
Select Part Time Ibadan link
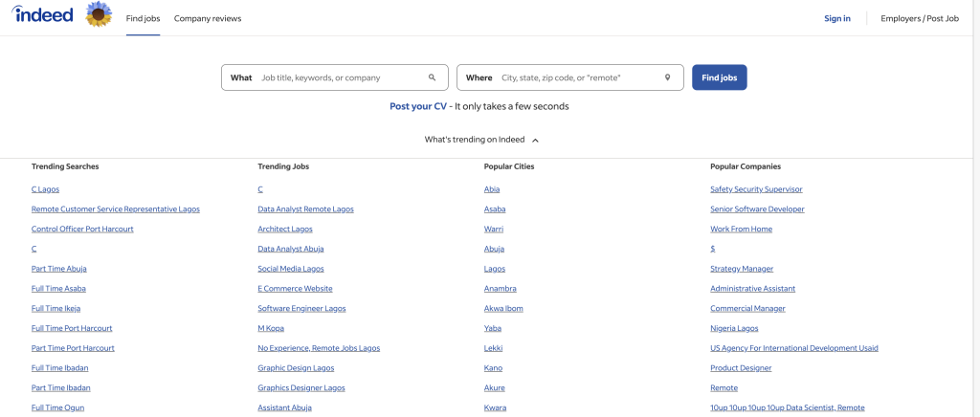60,387
